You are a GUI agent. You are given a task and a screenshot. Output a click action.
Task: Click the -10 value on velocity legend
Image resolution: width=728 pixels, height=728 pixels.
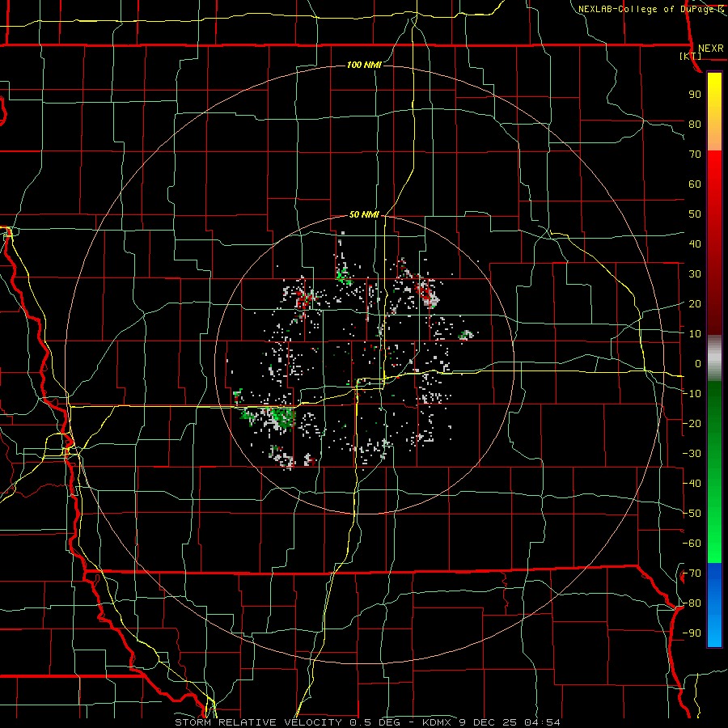pos(692,394)
